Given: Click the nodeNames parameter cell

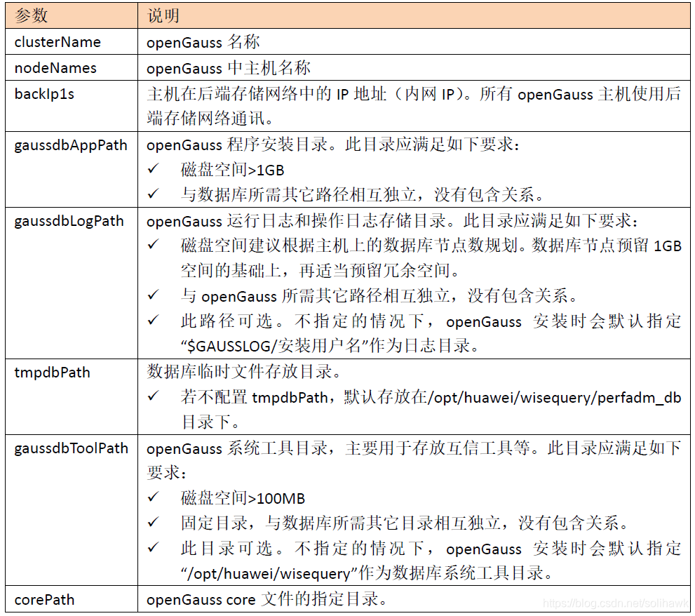Looking at the screenshot, I should (x=72, y=67).
